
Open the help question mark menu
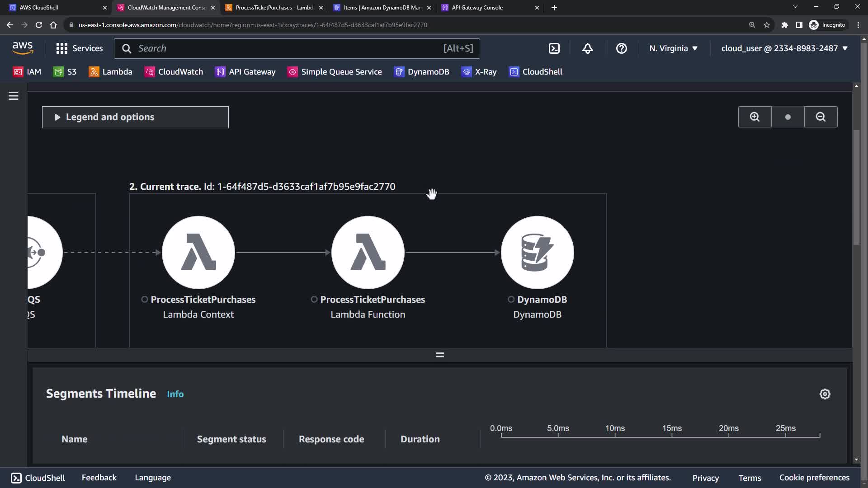point(621,48)
